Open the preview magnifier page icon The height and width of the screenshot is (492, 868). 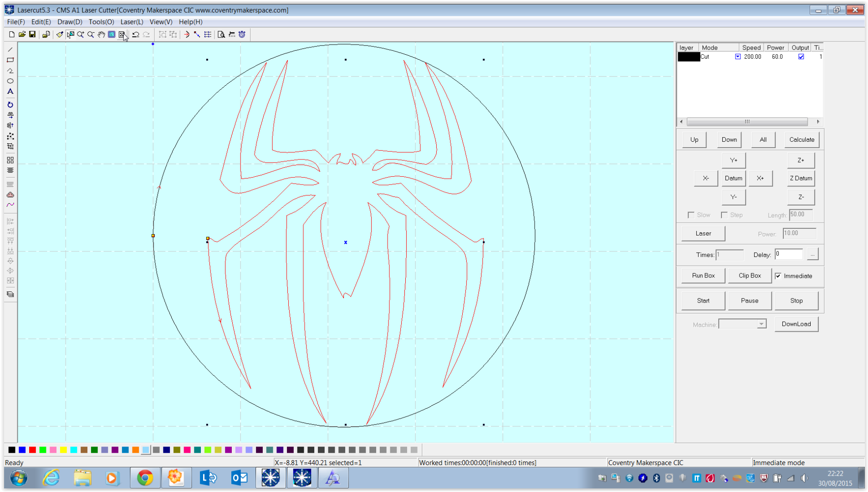pos(221,35)
